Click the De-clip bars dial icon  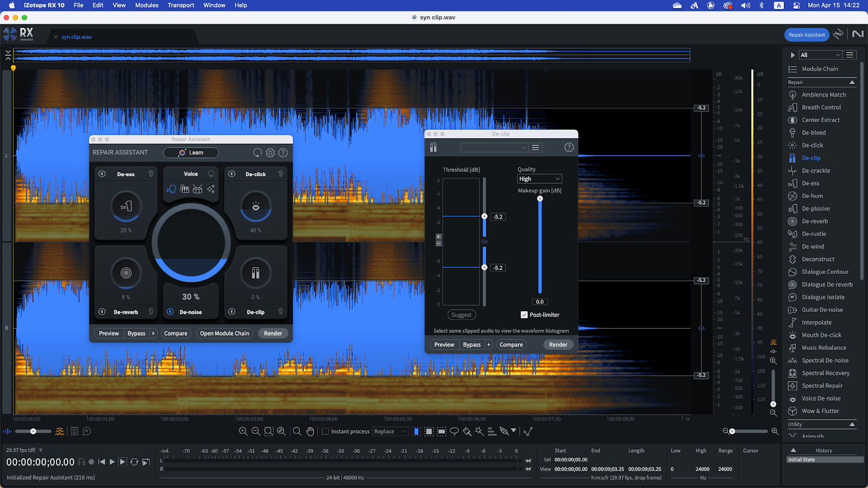point(256,273)
